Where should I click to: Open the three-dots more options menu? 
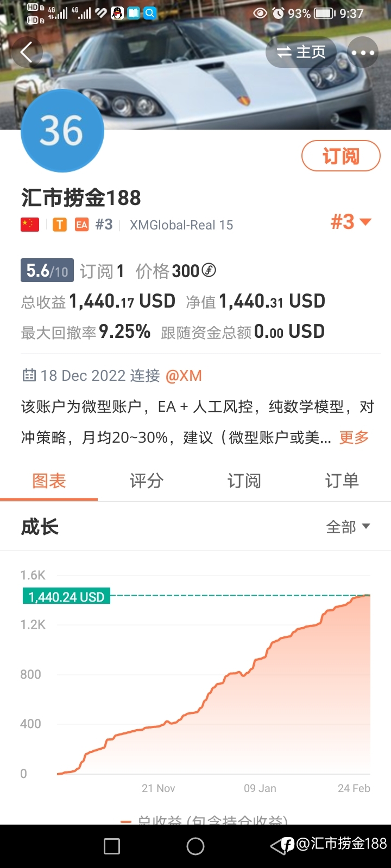tap(363, 52)
